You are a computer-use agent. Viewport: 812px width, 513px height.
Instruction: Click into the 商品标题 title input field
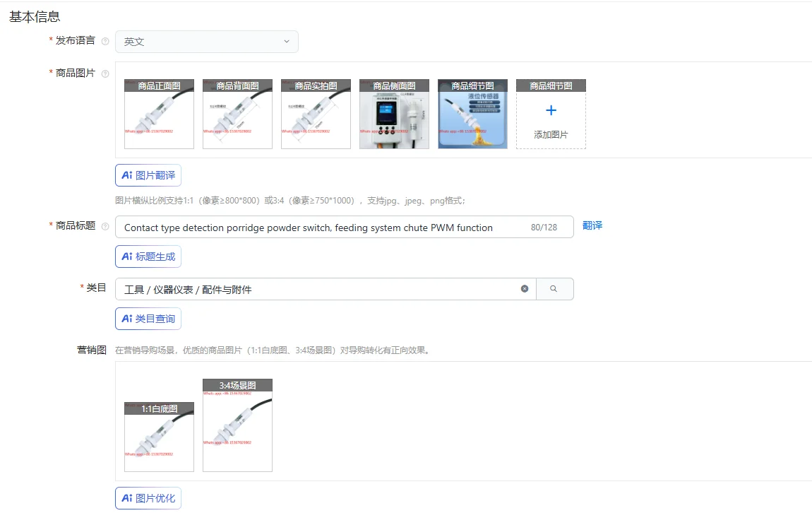click(x=345, y=227)
